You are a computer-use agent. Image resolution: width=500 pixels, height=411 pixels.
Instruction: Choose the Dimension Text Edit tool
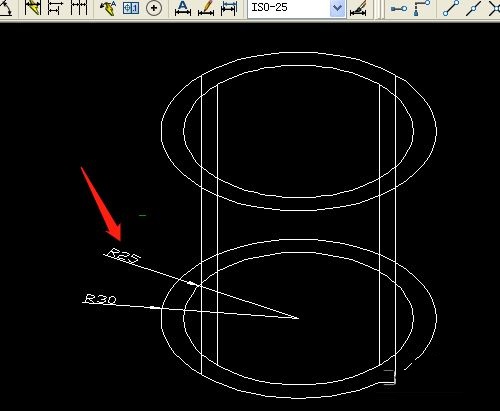(x=206, y=8)
